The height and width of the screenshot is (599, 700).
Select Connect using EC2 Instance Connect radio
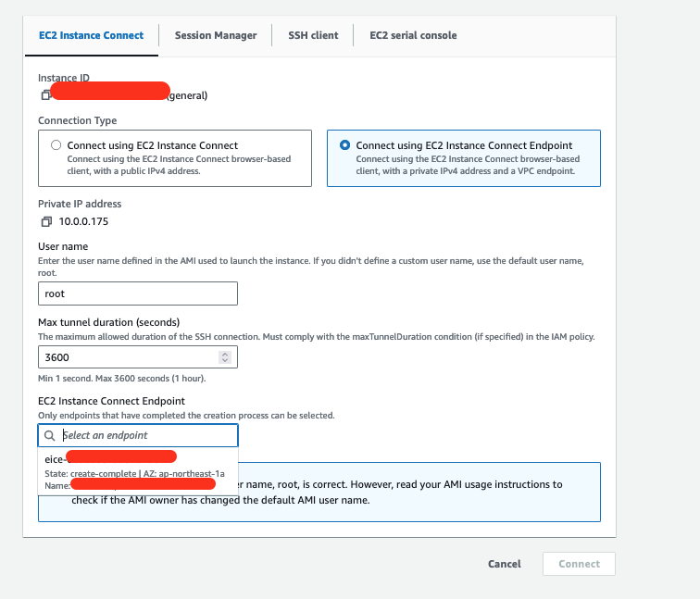point(56,145)
